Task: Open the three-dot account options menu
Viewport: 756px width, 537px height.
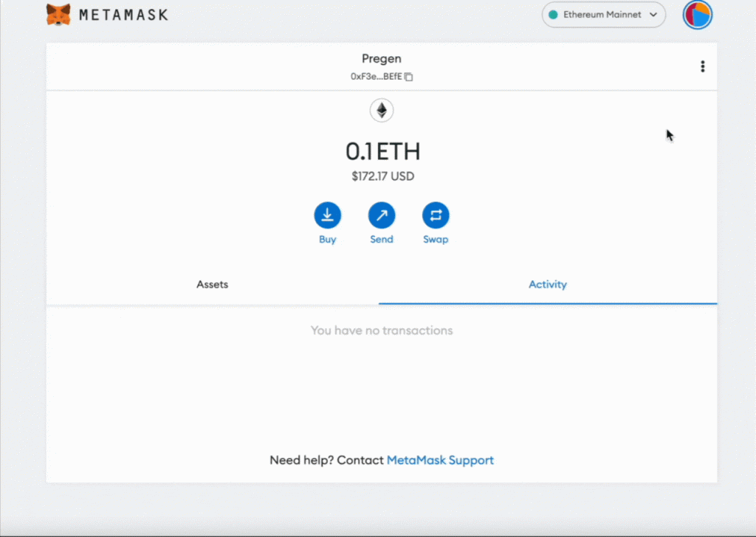Action: coord(703,66)
